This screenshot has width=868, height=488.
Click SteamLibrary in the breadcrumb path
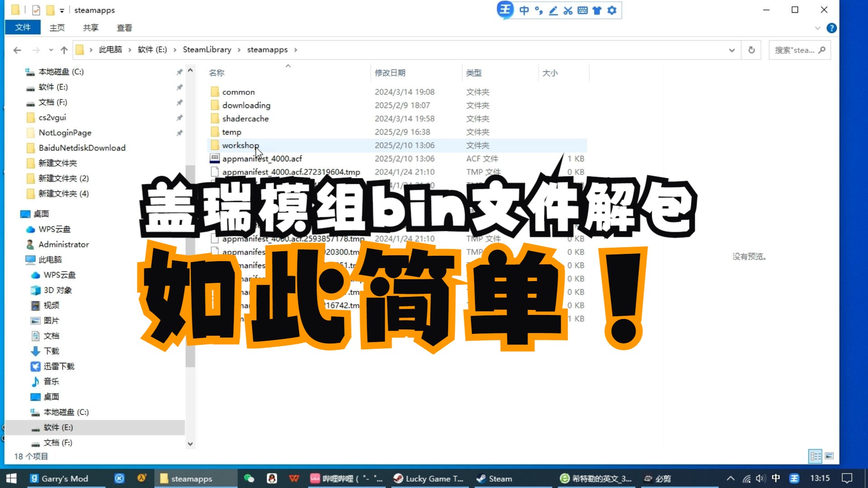207,50
